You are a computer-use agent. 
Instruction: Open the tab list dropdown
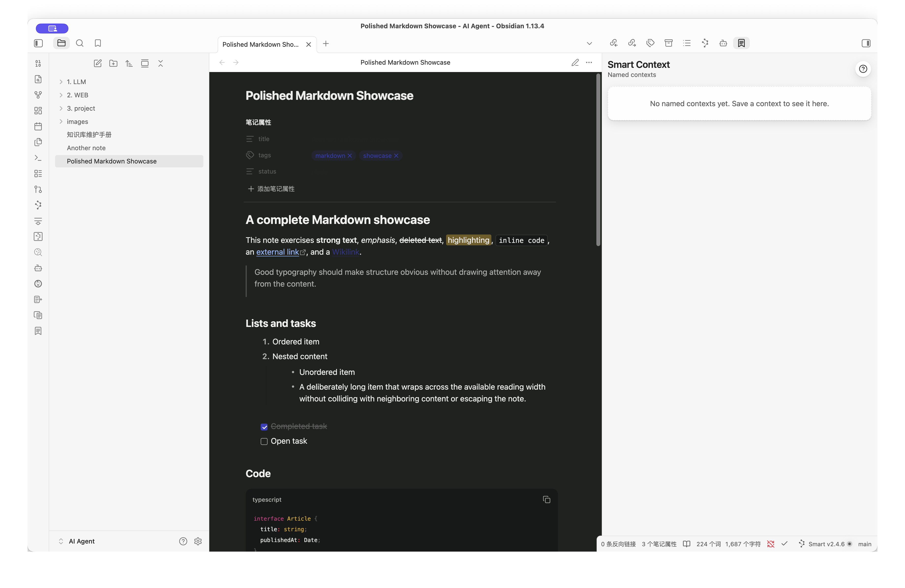coord(589,43)
